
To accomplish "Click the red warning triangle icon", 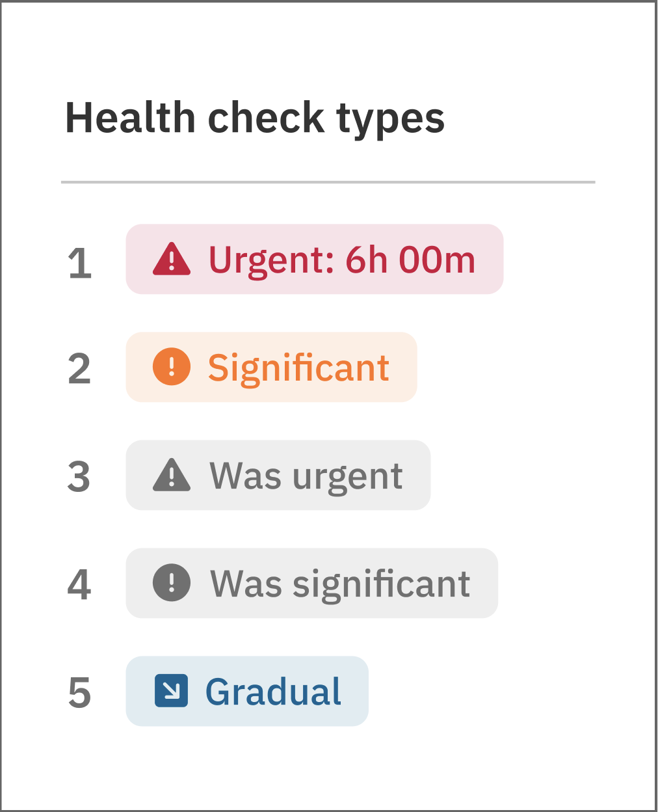I will click(x=172, y=259).
